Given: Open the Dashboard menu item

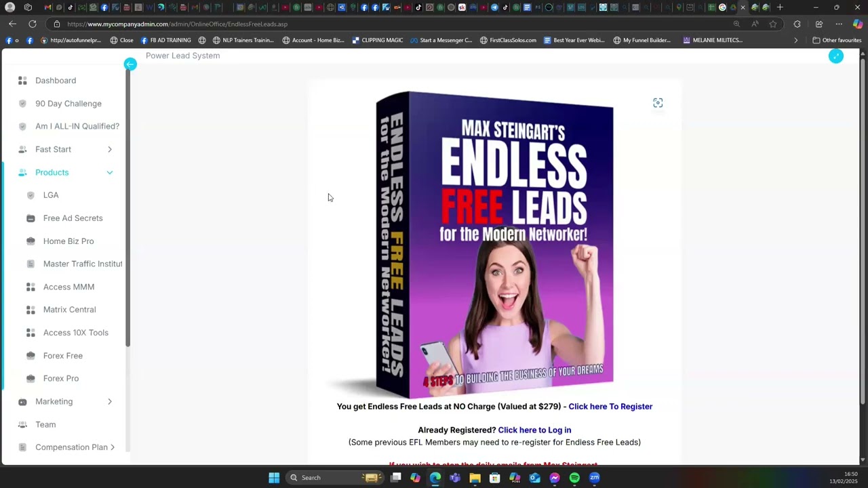Looking at the screenshot, I should (56, 81).
